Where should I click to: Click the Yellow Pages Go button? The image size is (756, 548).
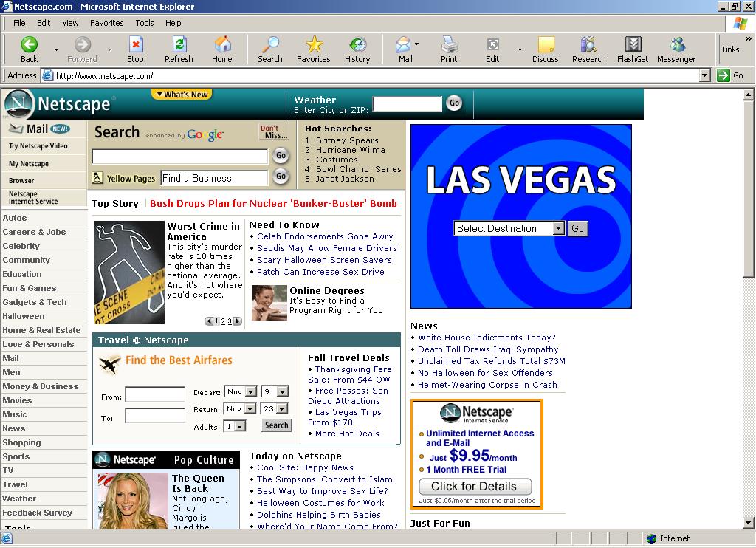click(281, 176)
